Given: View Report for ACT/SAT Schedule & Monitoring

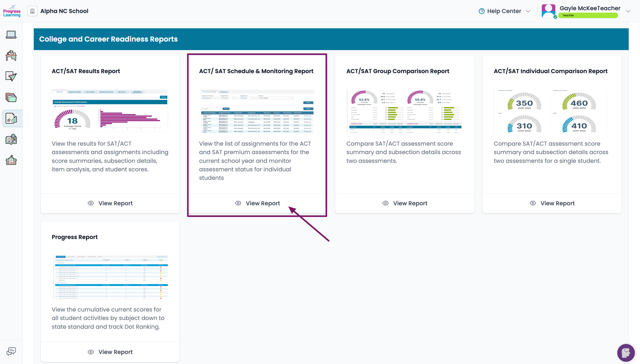Looking at the screenshot, I should coord(258,203).
